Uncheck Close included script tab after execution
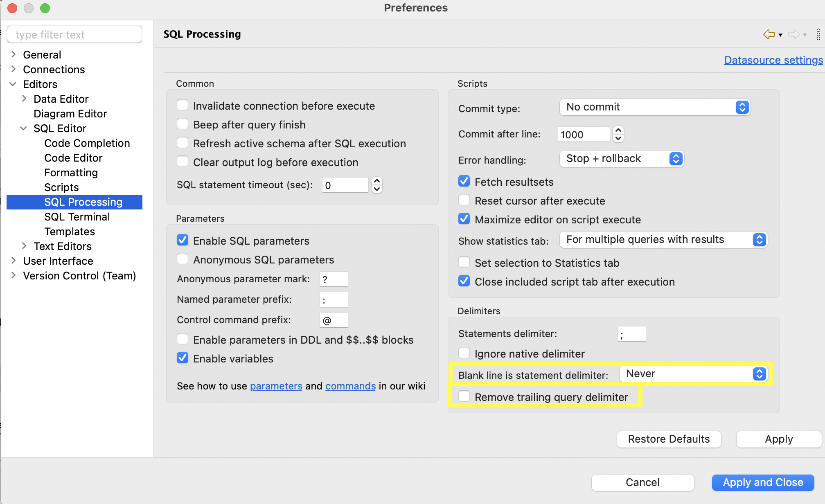This screenshot has width=825, height=504. (x=464, y=281)
